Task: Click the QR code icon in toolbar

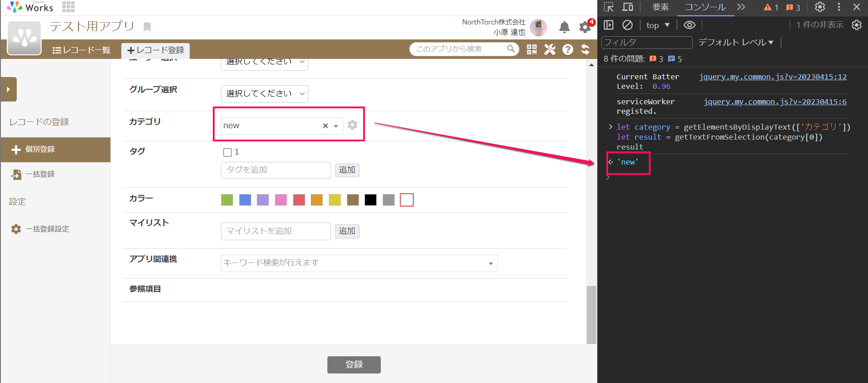Action: click(x=532, y=49)
